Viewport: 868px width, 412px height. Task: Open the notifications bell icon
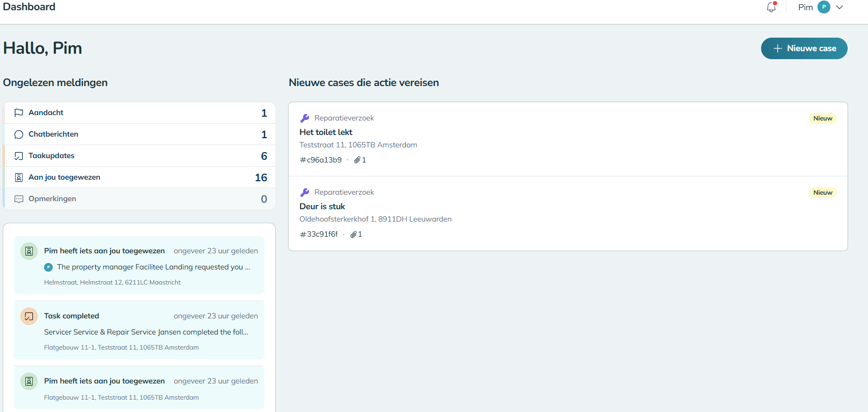coord(771,8)
